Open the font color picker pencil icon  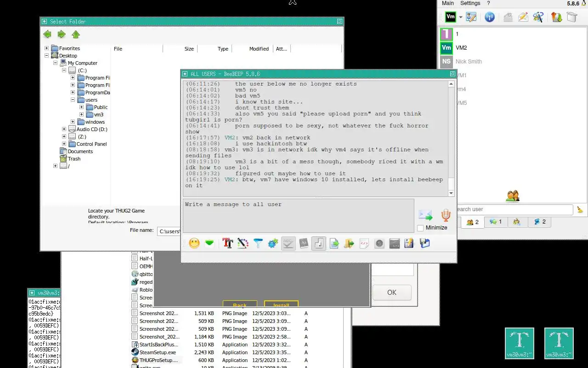[243, 243]
